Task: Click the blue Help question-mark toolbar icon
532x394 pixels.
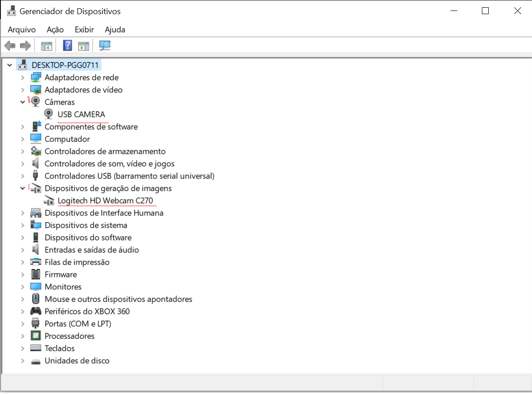Action: pyautogui.click(x=67, y=46)
